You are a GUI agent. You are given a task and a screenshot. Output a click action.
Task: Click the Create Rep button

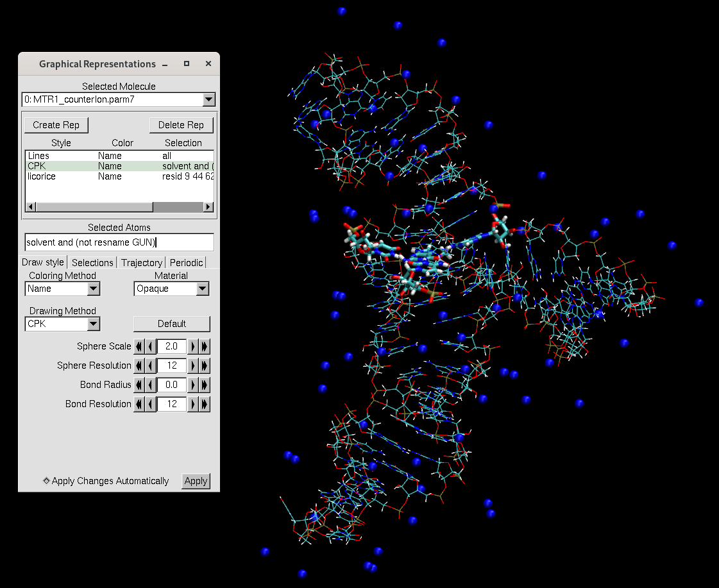pos(56,125)
